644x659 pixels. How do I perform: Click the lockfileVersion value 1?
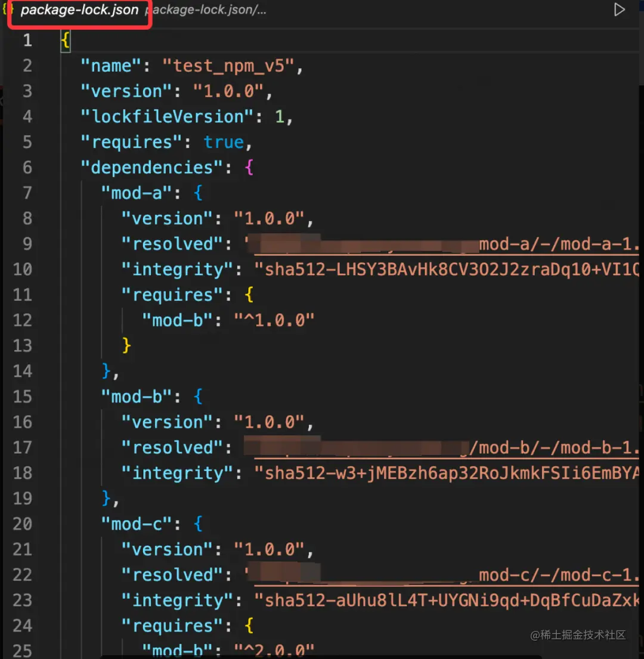279,117
